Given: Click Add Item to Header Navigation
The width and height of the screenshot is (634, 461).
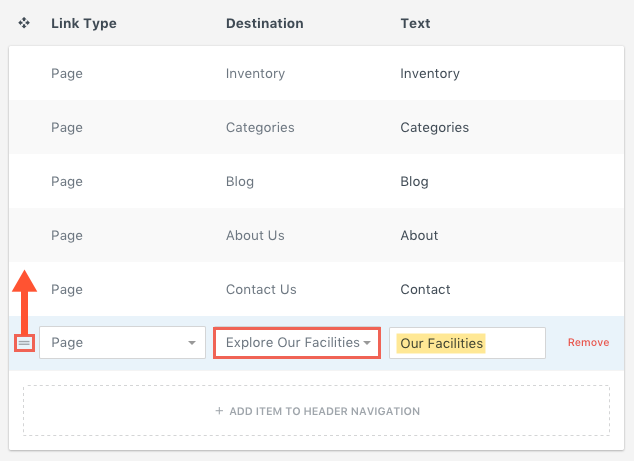Looking at the screenshot, I should (317, 411).
